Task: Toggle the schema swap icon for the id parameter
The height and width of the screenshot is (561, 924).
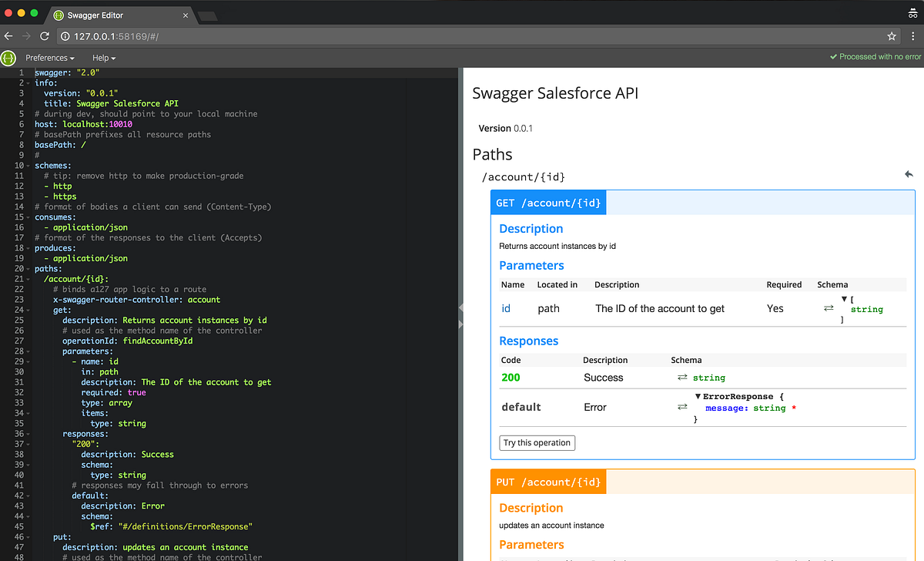Action: tap(828, 307)
